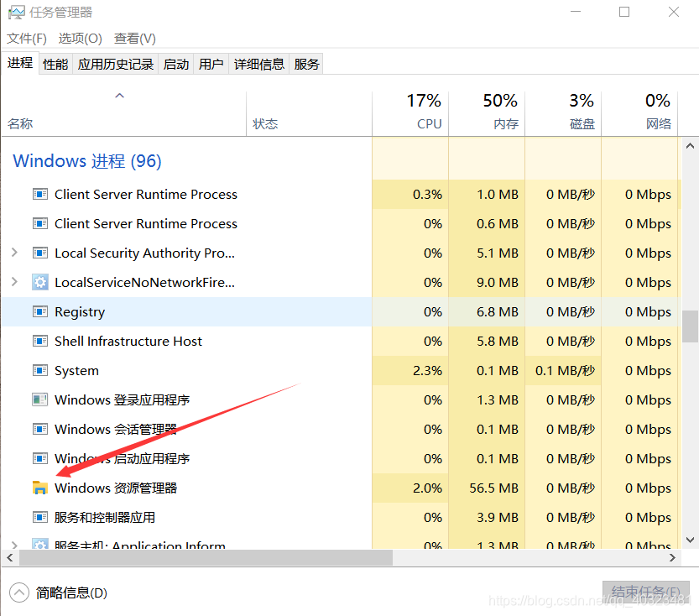
Task: Select the Windows 进程 (96) group header
Action: pyautogui.click(x=87, y=161)
